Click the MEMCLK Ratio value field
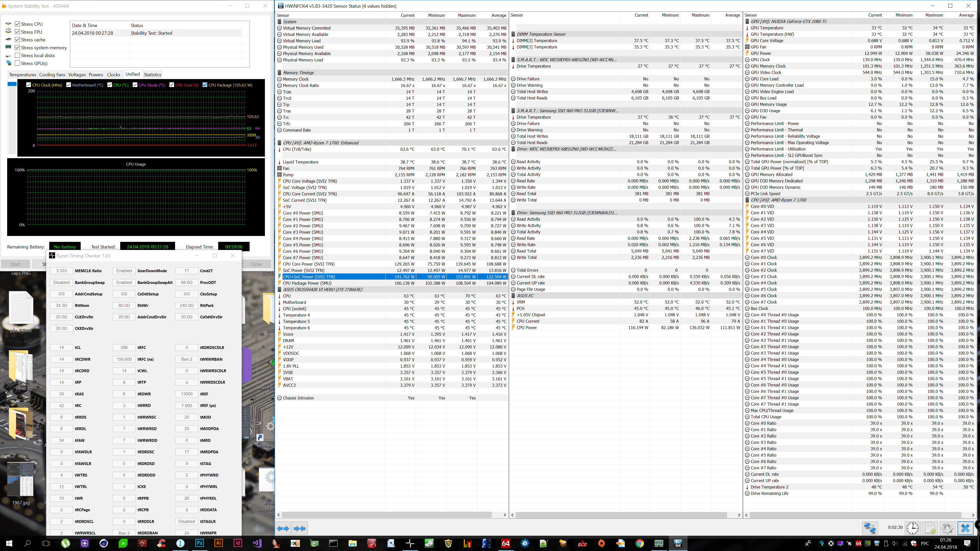The width and height of the screenshot is (980, 551). (61, 271)
